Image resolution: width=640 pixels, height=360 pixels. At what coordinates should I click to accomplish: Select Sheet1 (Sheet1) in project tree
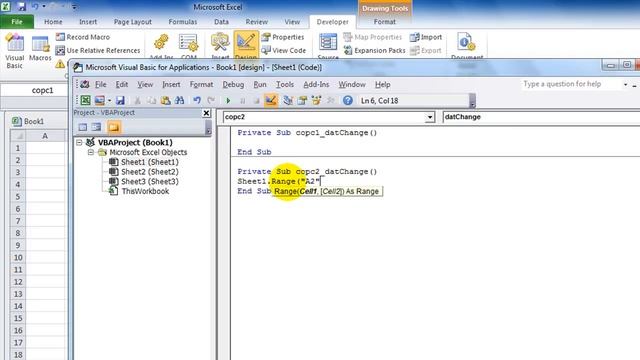(149, 162)
